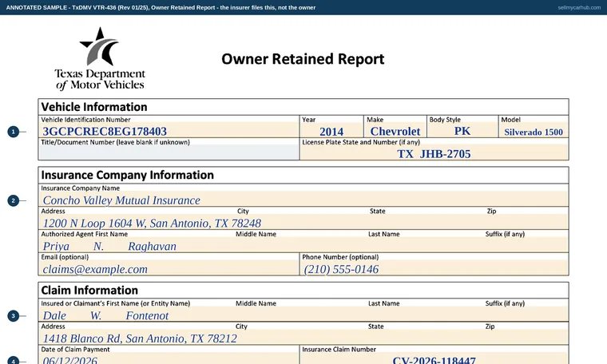Click the Insurance Company Information heading
Image resolution: width=607 pixels, height=364 pixels.
coord(127,175)
